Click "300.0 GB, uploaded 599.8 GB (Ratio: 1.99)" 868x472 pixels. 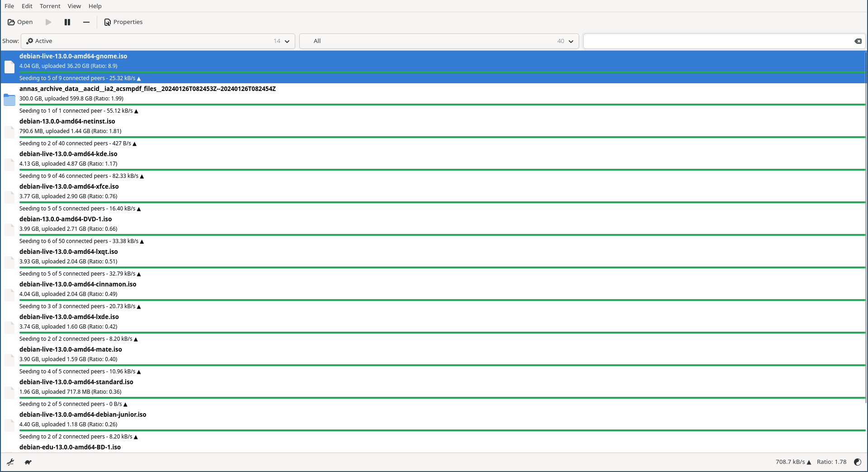click(x=71, y=99)
